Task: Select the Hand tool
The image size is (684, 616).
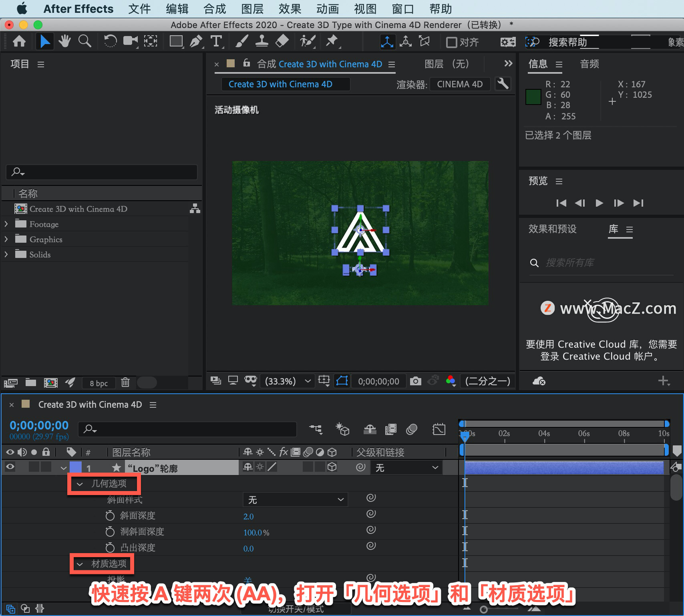Action: pyautogui.click(x=64, y=41)
